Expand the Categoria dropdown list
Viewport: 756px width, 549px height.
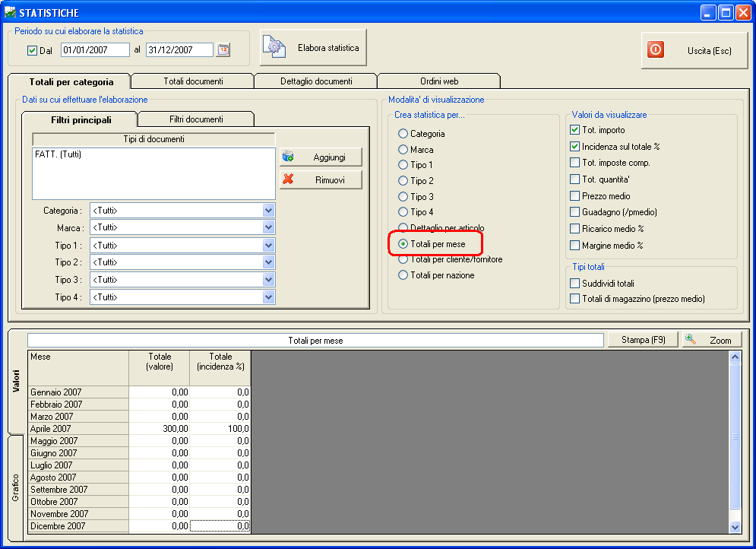(267, 211)
